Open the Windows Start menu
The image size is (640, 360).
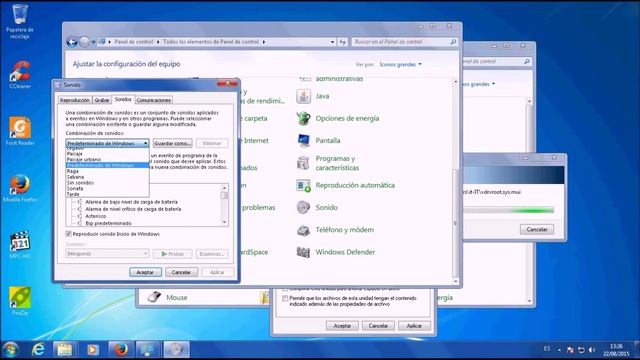11,350
